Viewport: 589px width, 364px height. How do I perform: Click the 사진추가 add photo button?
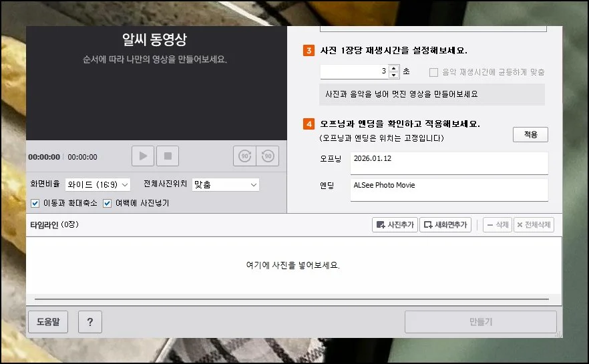pos(395,225)
